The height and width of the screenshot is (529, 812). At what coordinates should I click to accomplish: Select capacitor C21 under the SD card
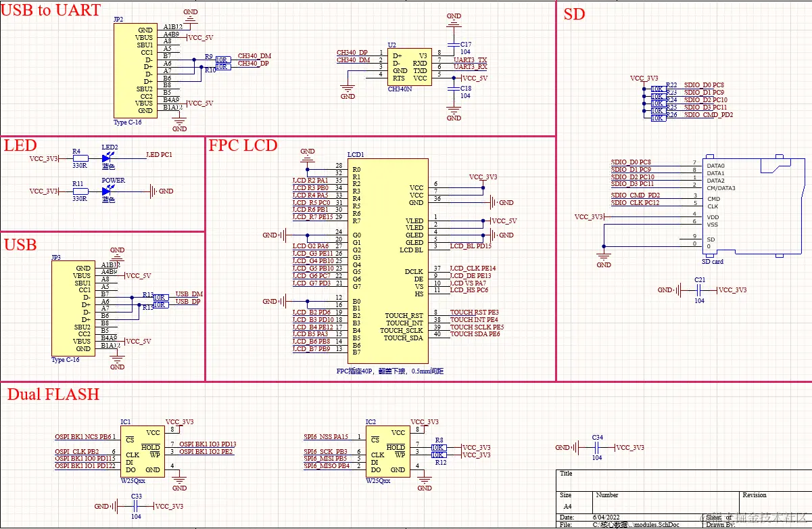[x=700, y=290]
